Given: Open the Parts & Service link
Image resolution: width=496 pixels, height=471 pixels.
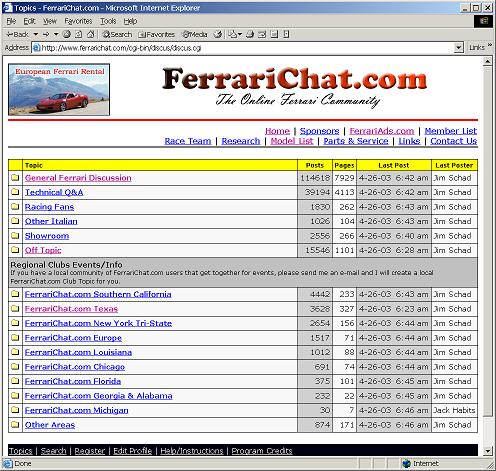Looking at the screenshot, I should click(x=356, y=141).
